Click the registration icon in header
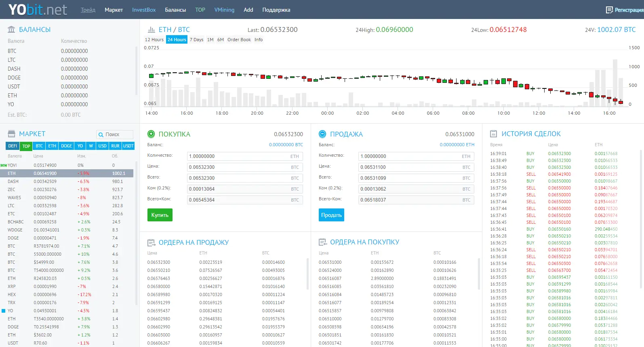The width and height of the screenshot is (644, 347). click(x=609, y=10)
